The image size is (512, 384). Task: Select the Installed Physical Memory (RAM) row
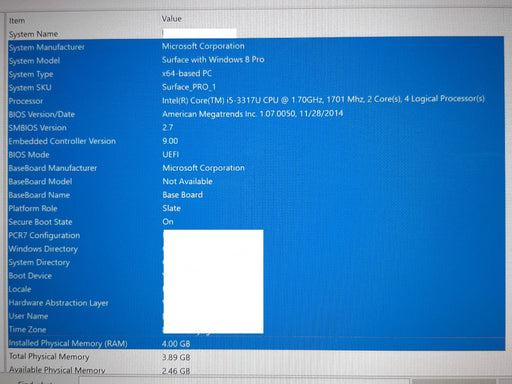pyautogui.click(x=256, y=343)
